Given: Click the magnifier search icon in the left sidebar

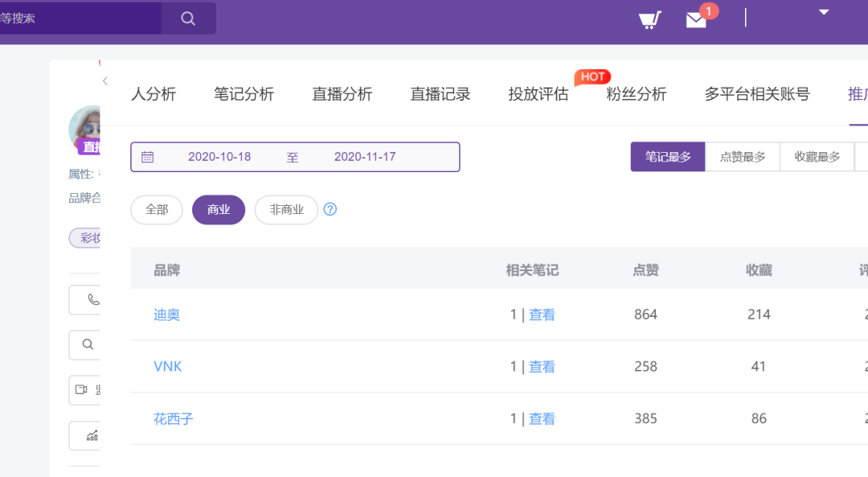Looking at the screenshot, I should tap(88, 344).
